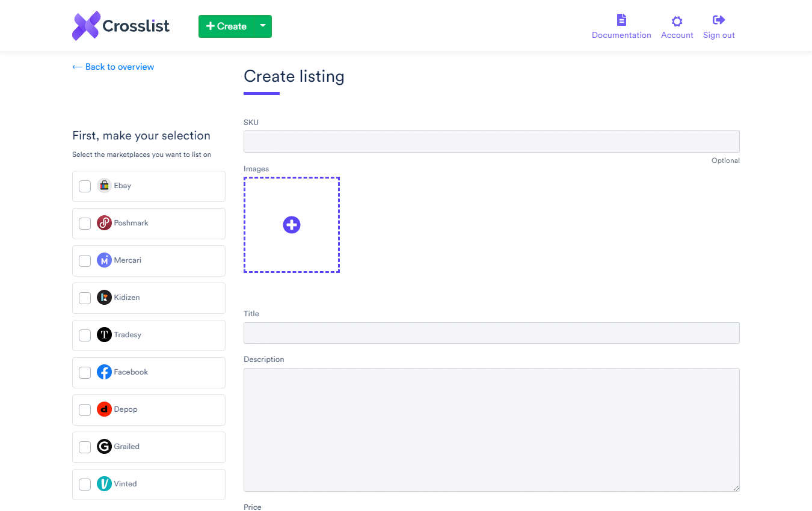Click the Depop label text
This screenshot has width=812, height=511.
[x=126, y=409]
